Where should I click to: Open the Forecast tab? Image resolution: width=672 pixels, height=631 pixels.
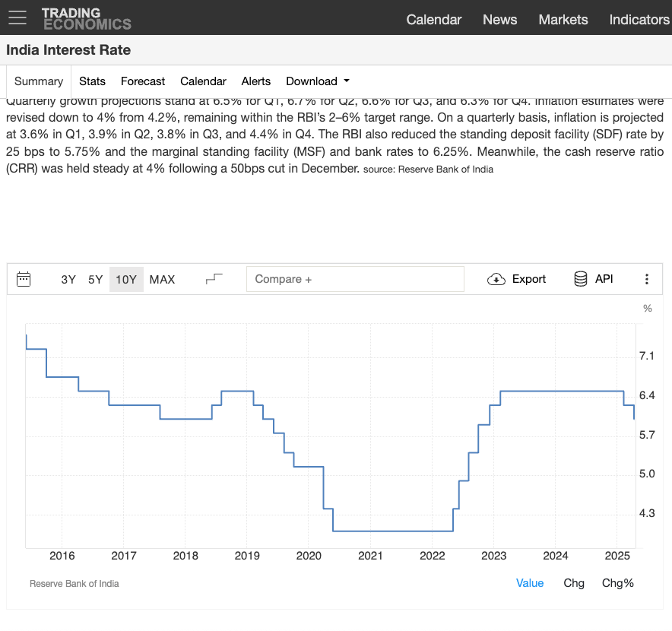[x=143, y=81]
